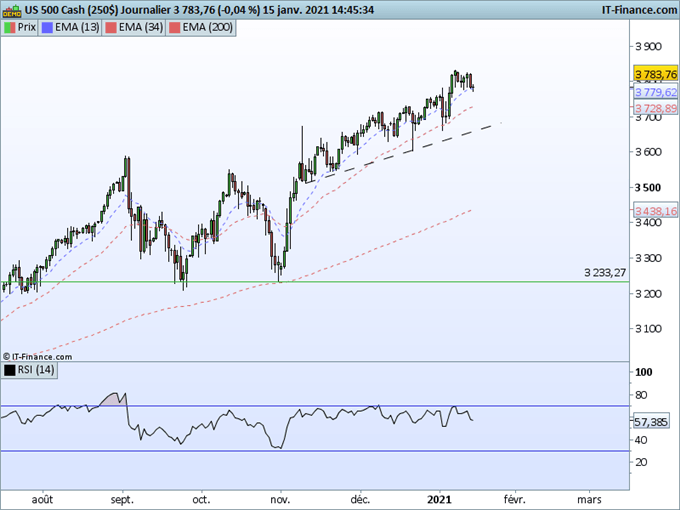Screen dimensions: 680x510
Task: Click RSI value label 57,385
Action: pos(651,422)
